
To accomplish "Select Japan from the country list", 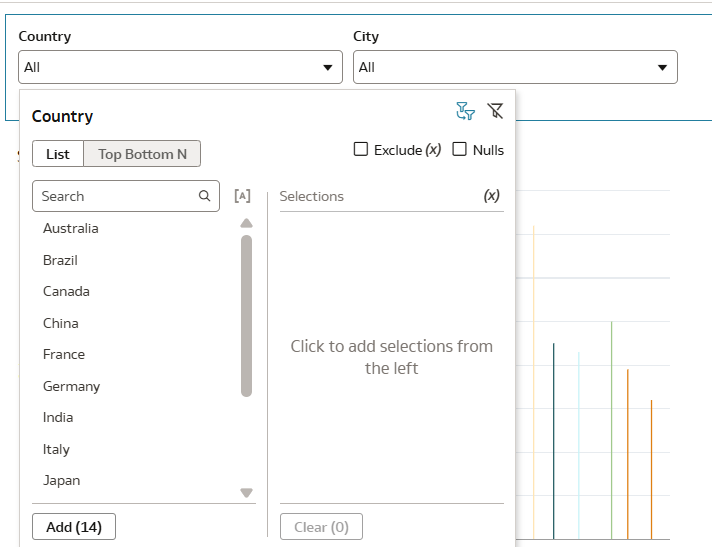I will click(62, 480).
